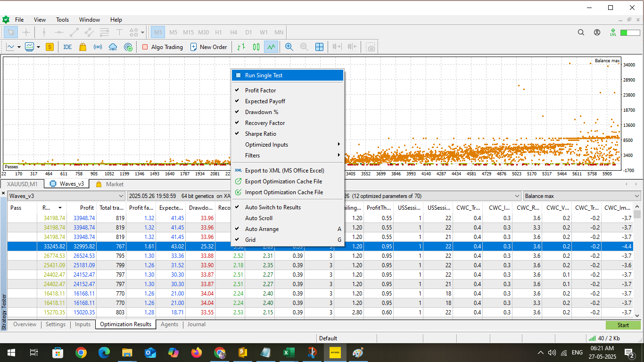This screenshot has height=362, width=644.
Task: Uncheck Profit Factor in context menu
Action: (x=260, y=90)
